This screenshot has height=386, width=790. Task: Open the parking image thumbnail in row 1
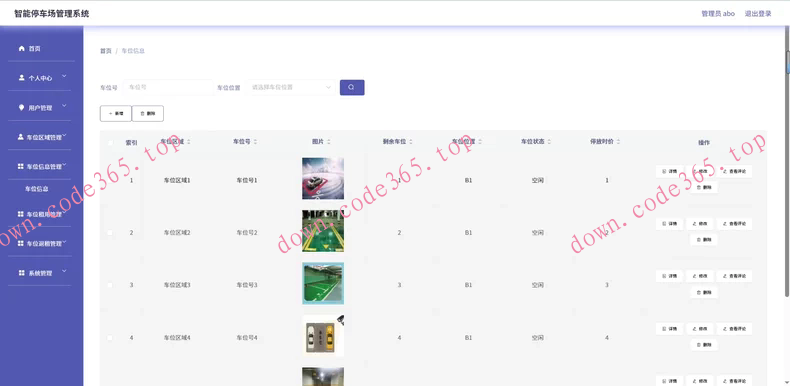tap(323, 178)
